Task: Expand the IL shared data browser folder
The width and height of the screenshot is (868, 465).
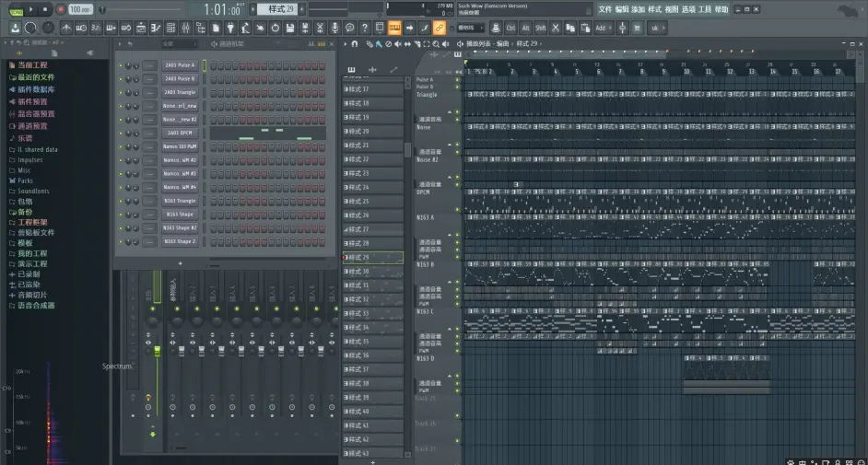Action: click(33, 149)
